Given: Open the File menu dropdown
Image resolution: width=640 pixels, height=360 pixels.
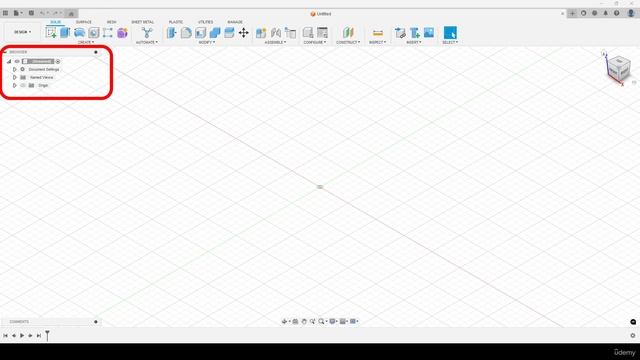Looking at the screenshot, I should click(18, 13).
